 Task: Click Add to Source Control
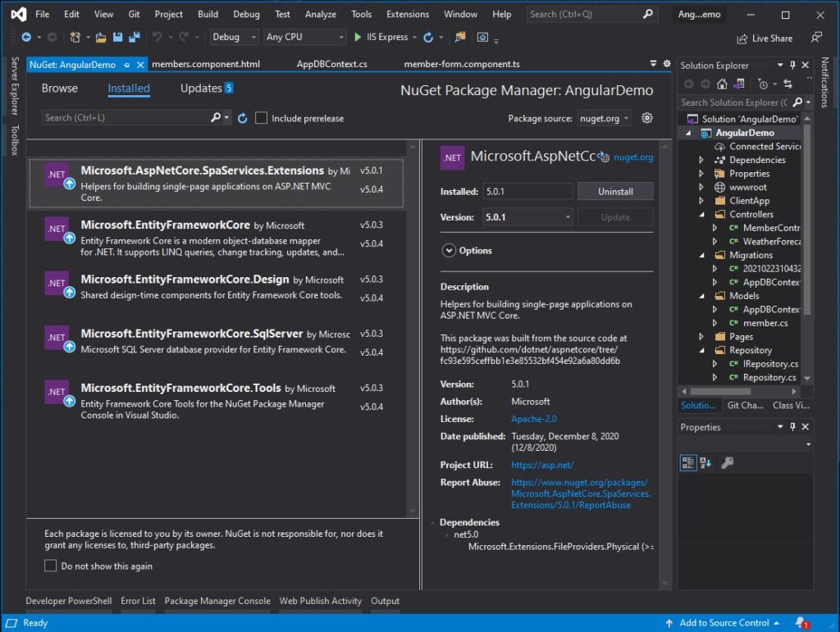(x=724, y=623)
